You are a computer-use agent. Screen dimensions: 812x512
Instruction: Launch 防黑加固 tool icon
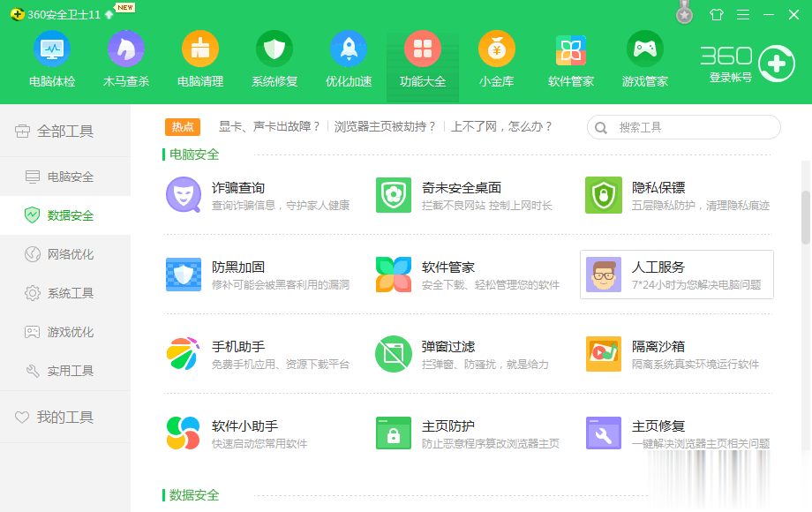(x=184, y=275)
